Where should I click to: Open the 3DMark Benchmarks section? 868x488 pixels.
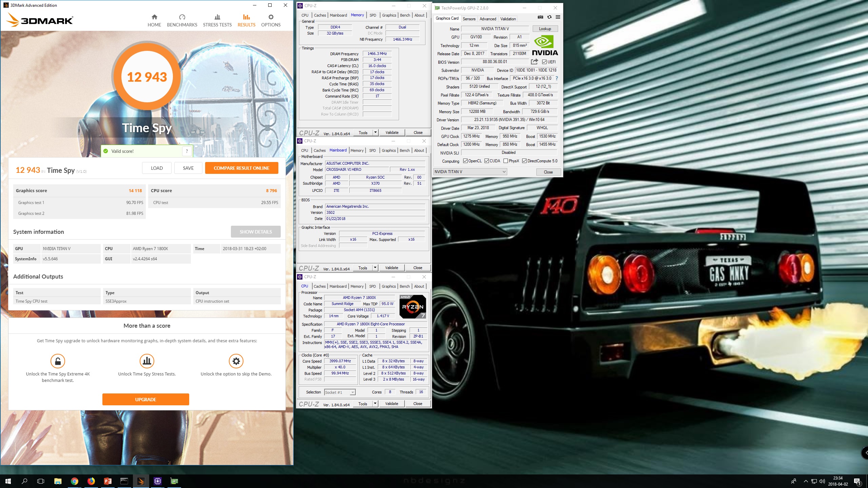(182, 21)
